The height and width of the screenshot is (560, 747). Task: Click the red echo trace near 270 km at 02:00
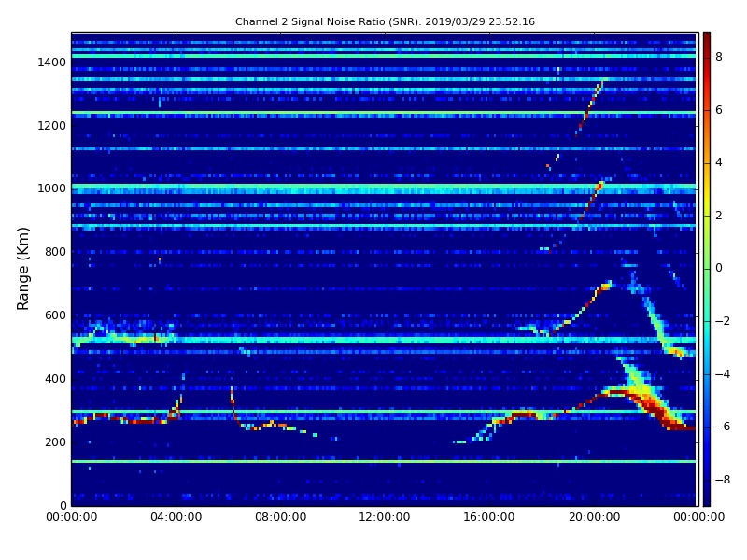pos(126,419)
